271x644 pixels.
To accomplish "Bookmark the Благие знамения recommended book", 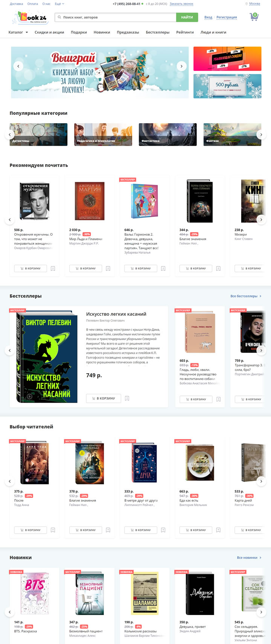I will [218, 269].
